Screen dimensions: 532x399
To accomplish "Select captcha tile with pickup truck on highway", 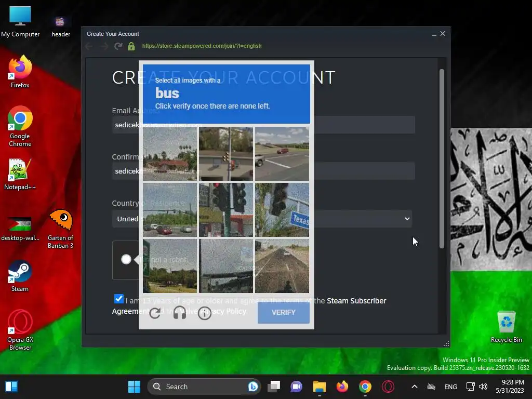I will [282, 154].
